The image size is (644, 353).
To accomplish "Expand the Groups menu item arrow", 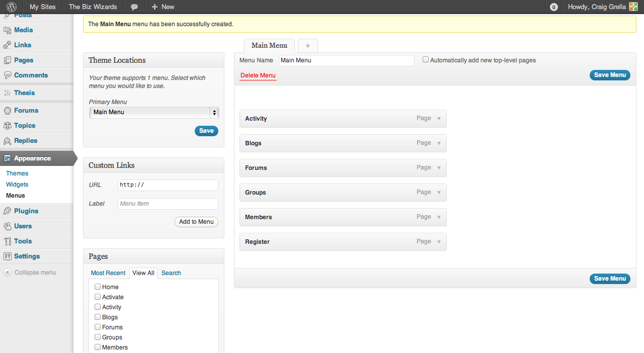I will tap(439, 193).
